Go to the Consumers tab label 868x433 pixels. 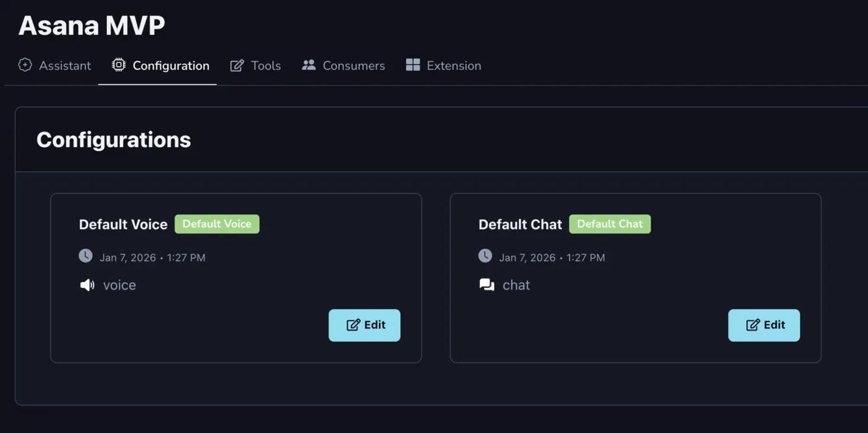click(354, 65)
